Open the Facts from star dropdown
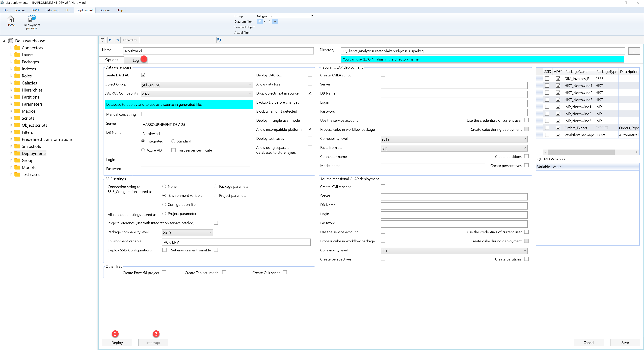The width and height of the screenshot is (644, 350). [454, 148]
